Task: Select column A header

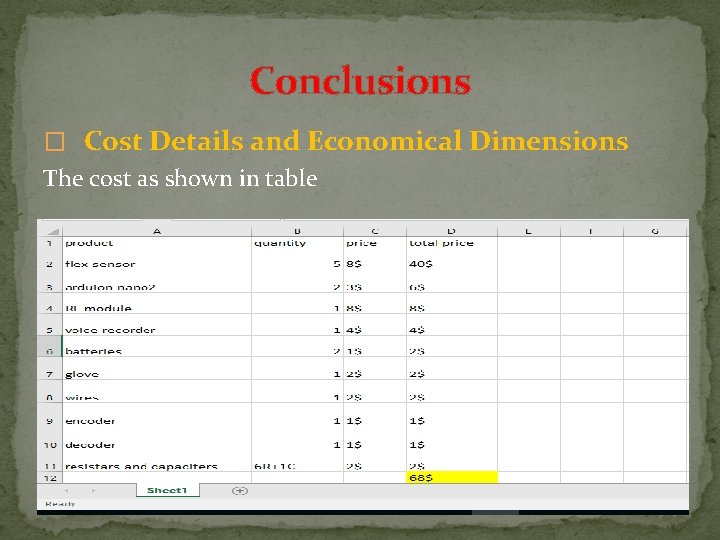Action: click(x=157, y=231)
